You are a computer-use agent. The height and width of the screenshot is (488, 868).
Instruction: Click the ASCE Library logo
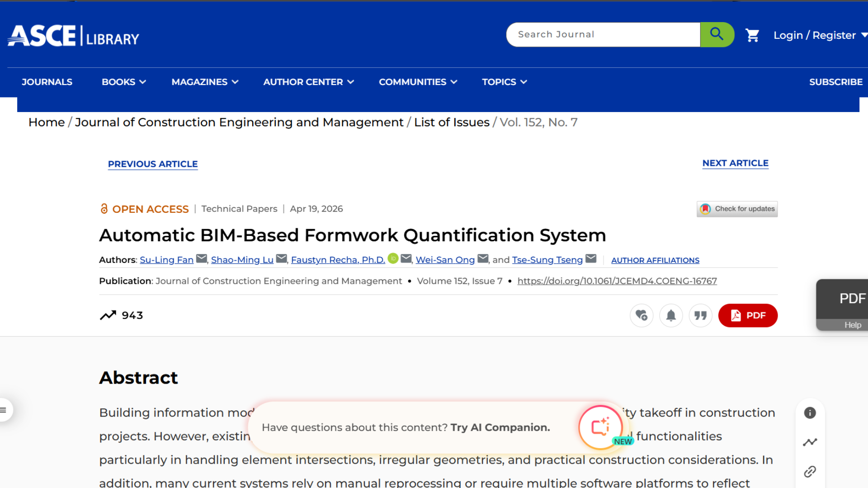(x=74, y=36)
